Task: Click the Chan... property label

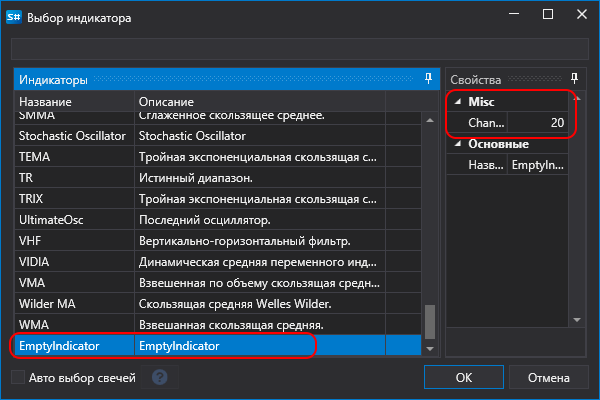Action: coord(486,122)
